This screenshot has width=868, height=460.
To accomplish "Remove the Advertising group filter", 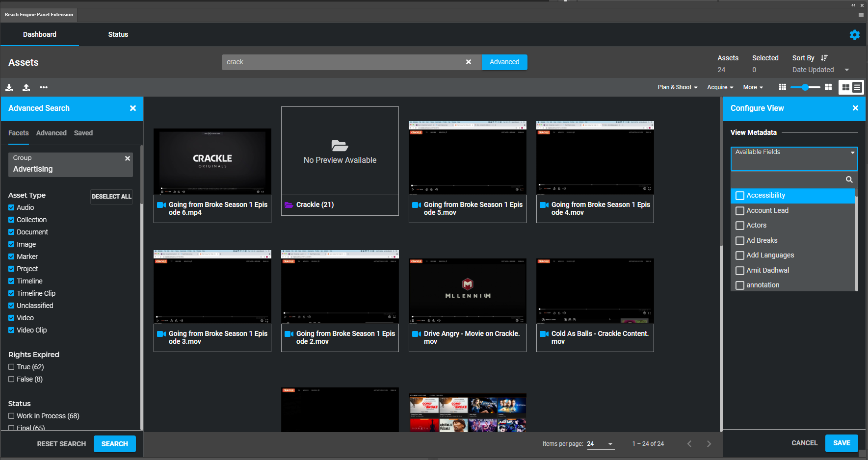I will tap(128, 158).
